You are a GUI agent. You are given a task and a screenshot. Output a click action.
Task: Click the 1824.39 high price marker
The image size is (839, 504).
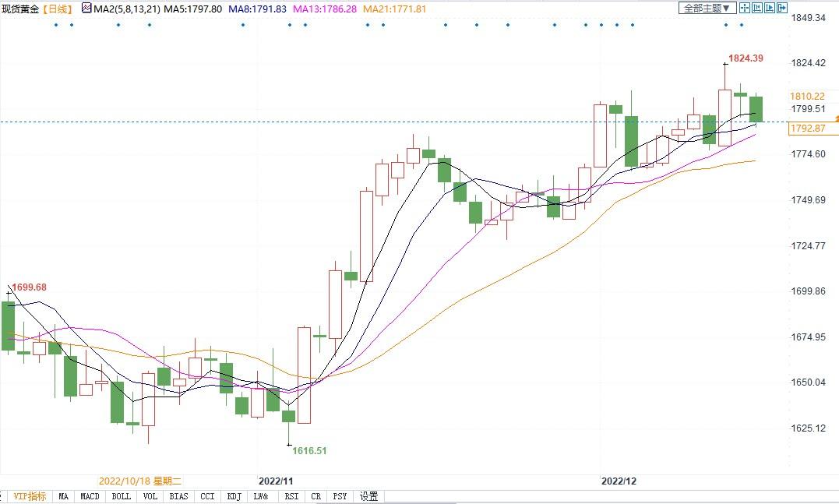point(745,58)
